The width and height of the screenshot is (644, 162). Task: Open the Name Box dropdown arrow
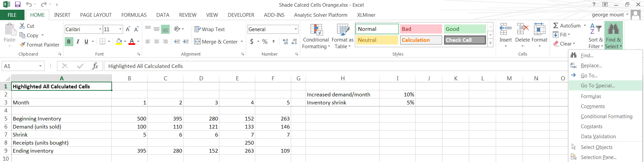click(x=40, y=66)
